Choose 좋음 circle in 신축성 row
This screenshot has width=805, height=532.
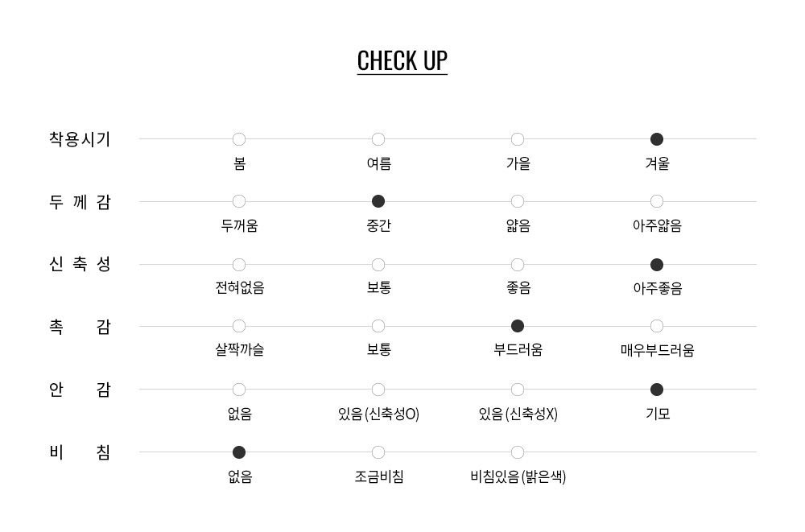(518, 265)
